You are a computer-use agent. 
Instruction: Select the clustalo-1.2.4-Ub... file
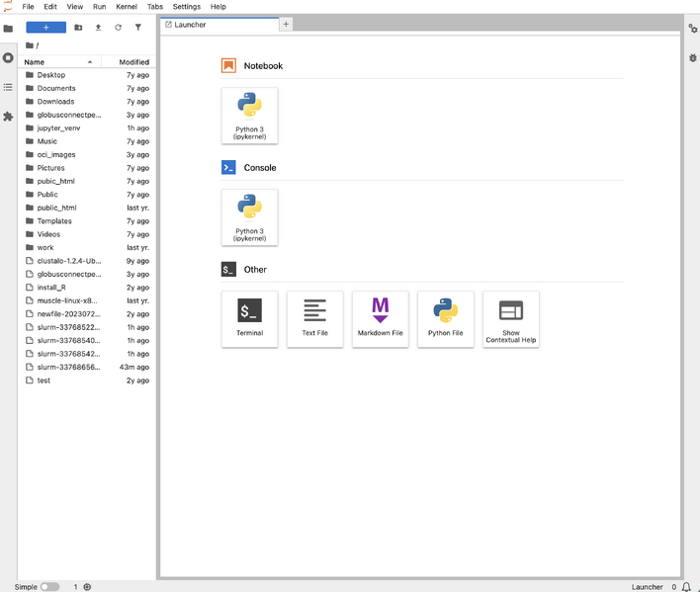coord(87,261)
